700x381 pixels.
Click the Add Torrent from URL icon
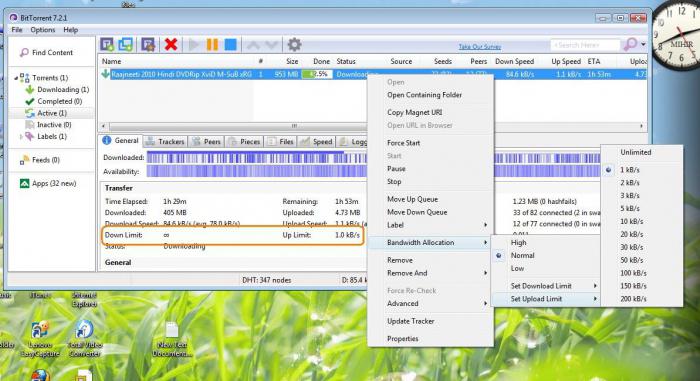[126, 44]
